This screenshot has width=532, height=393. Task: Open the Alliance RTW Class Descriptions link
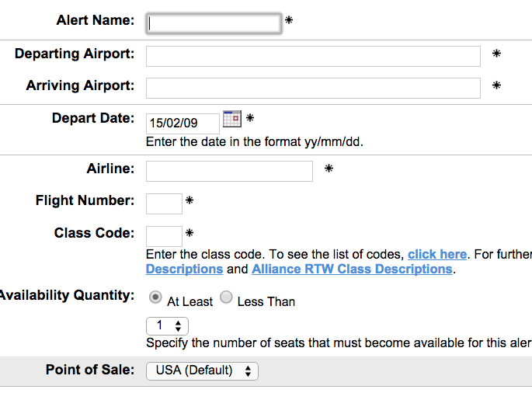tap(352, 269)
